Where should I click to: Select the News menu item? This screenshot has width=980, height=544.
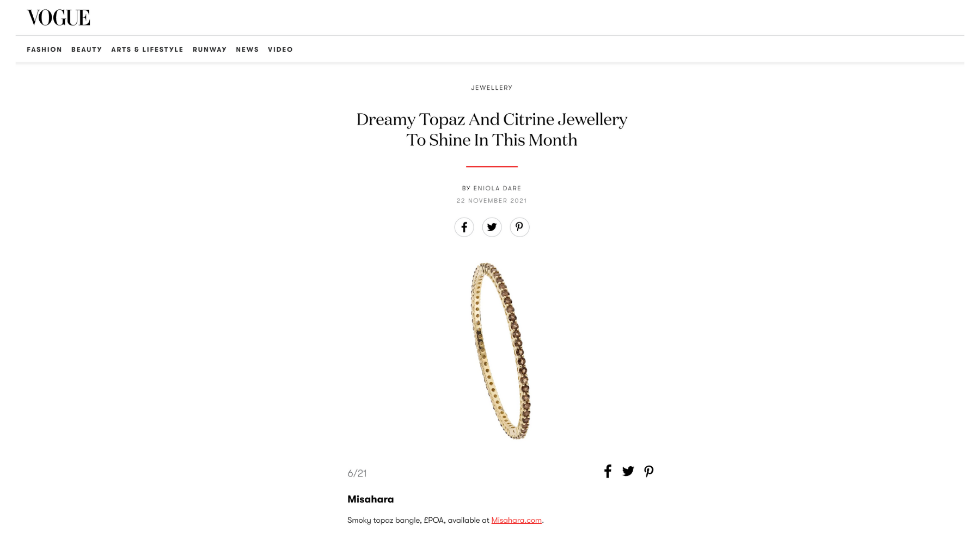click(x=247, y=50)
